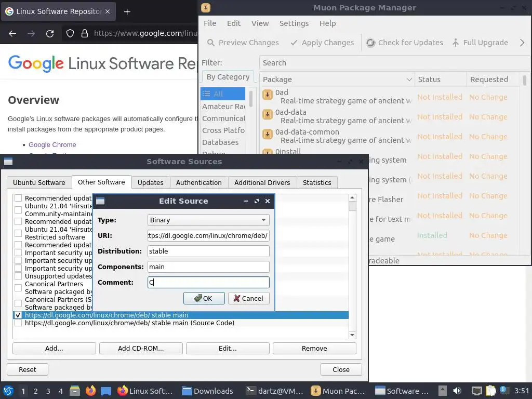Open the taskbar application menu launcher
The width and height of the screenshot is (532, 399).
click(x=8, y=391)
